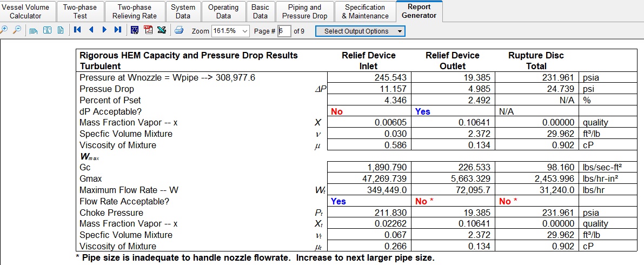Image resolution: width=644 pixels, height=265 pixels.
Task: Open Piping and Pressure Drop tab
Action: point(304,11)
